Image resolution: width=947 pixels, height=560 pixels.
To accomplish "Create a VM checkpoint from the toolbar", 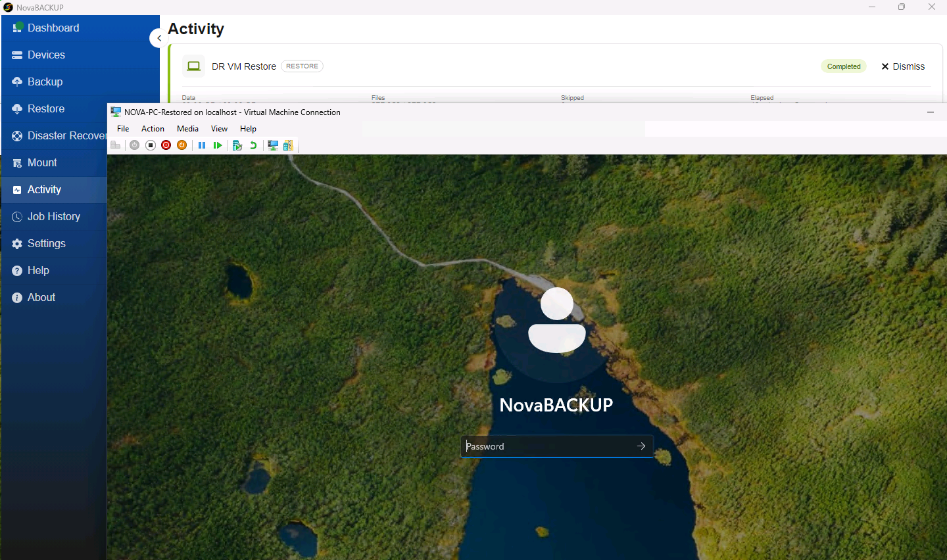I will point(237,145).
